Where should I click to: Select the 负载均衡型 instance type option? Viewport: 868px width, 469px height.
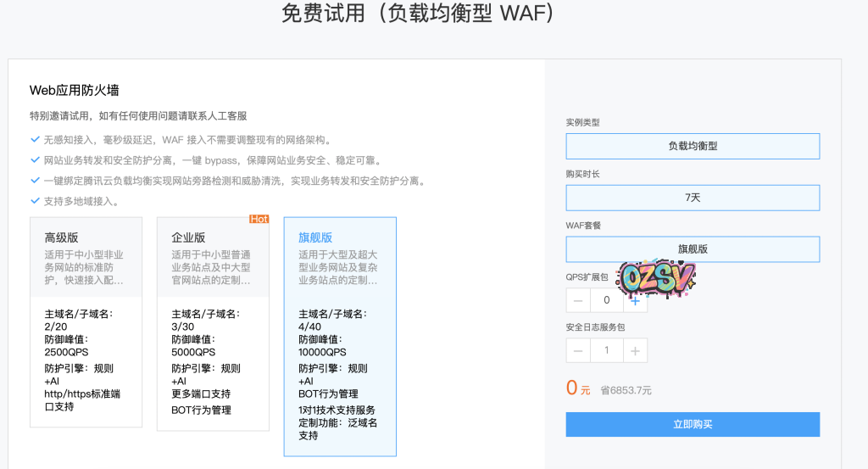tap(693, 146)
